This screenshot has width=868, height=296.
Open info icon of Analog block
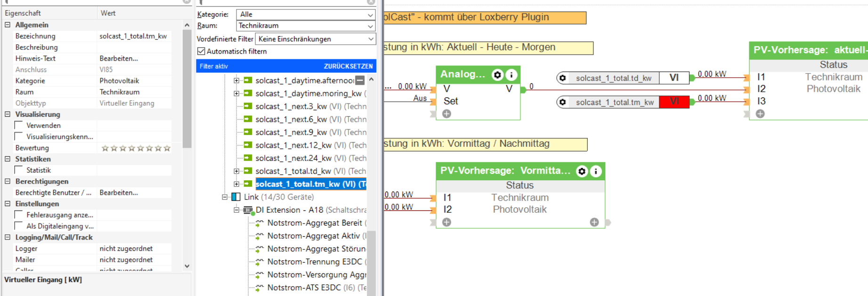511,75
